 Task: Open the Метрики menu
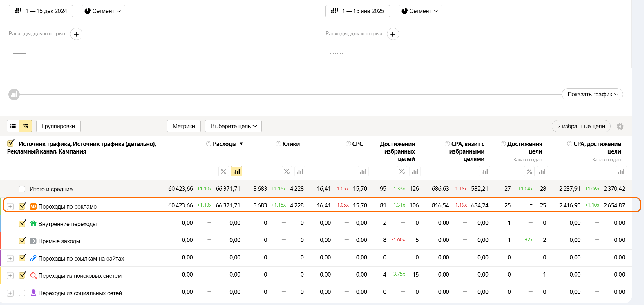(184, 126)
